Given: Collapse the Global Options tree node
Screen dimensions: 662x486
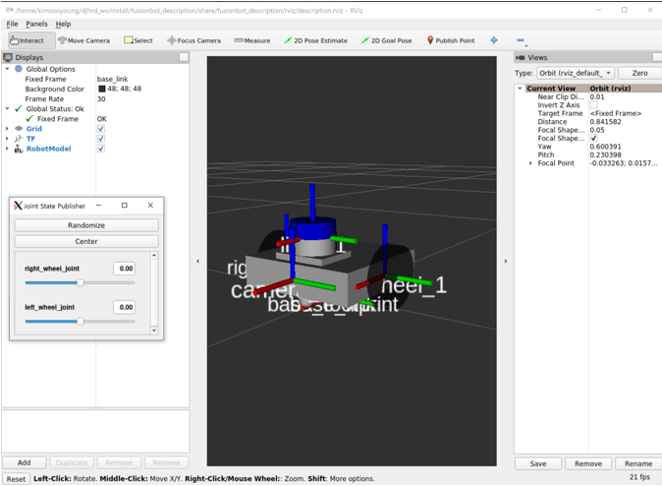Looking at the screenshot, I should pos(7,69).
